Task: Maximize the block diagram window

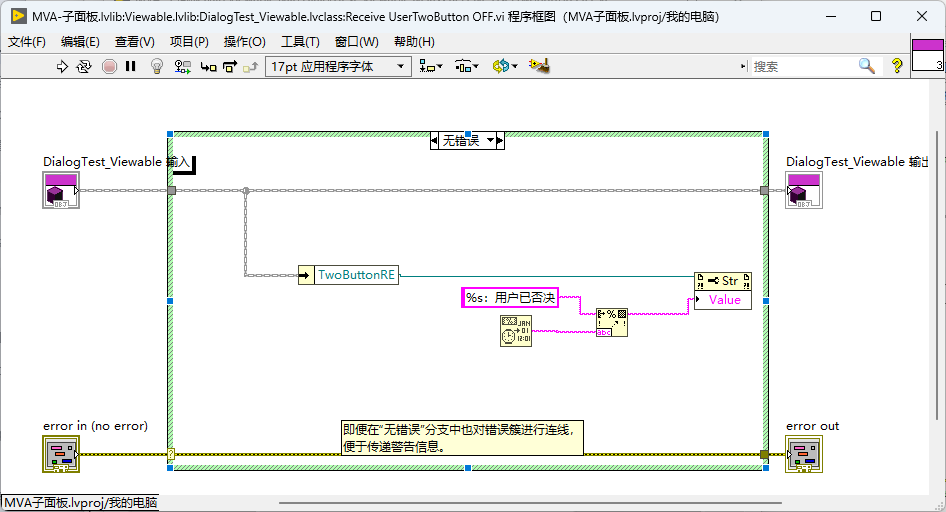Action: pos(876,16)
